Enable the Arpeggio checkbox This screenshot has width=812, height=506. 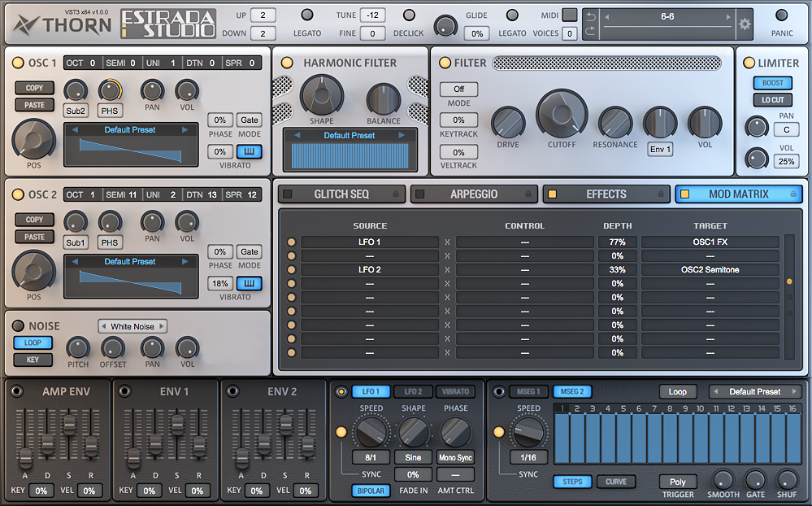(420, 194)
